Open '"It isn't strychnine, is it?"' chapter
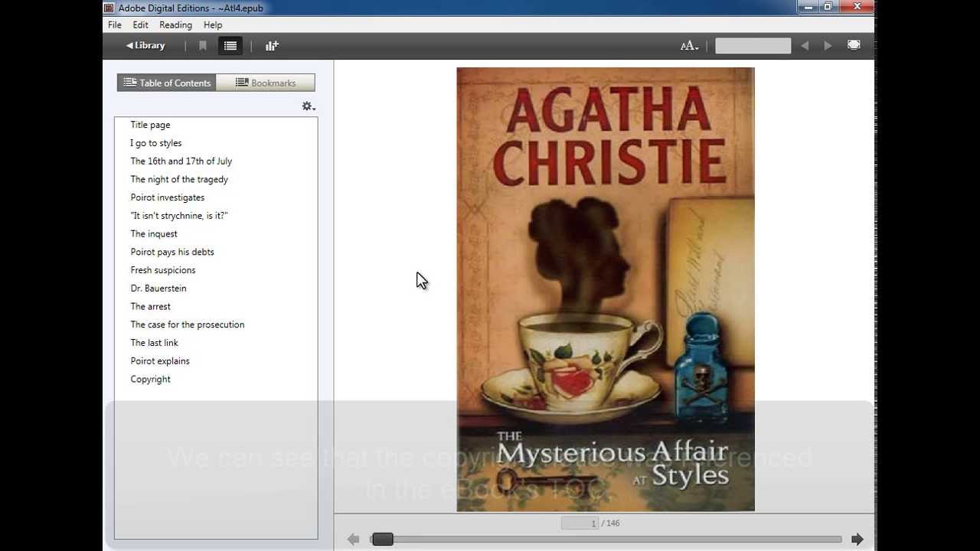This screenshot has width=980, height=551. [179, 216]
